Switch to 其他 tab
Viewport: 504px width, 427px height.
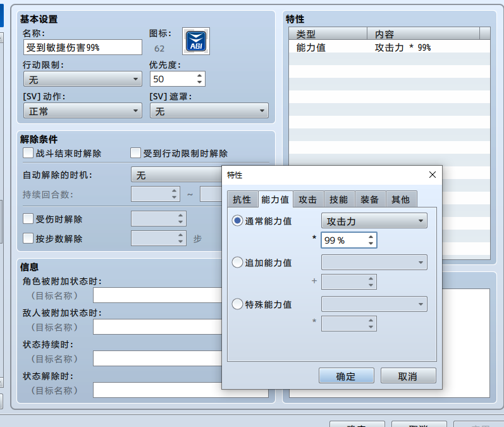point(401,199)
